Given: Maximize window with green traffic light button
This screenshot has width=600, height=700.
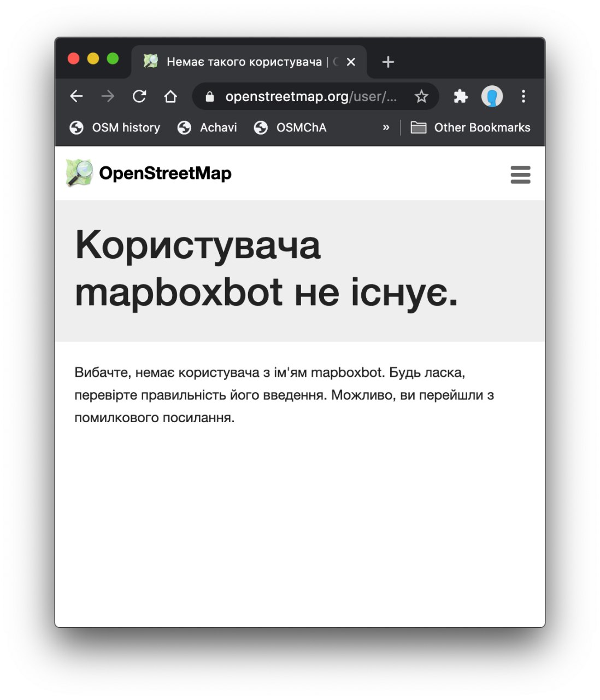Looking at the screenshot, I should (x=113, y=58).
